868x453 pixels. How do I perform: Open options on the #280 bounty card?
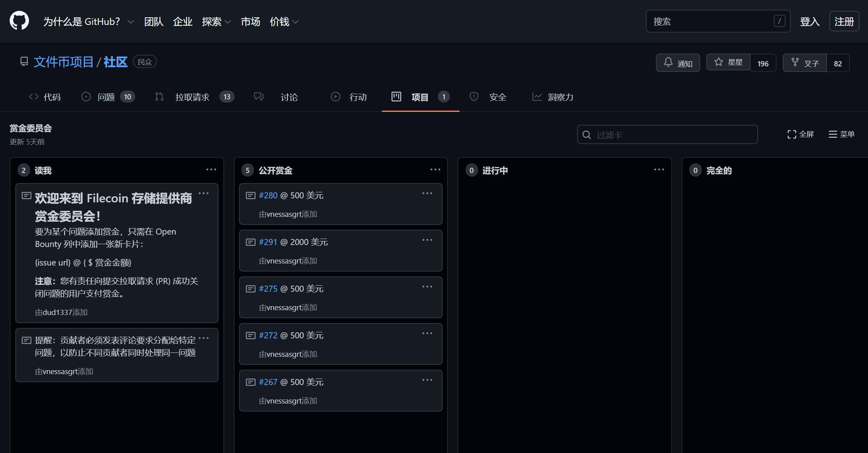pyautogui.click(x=427, y=193)
